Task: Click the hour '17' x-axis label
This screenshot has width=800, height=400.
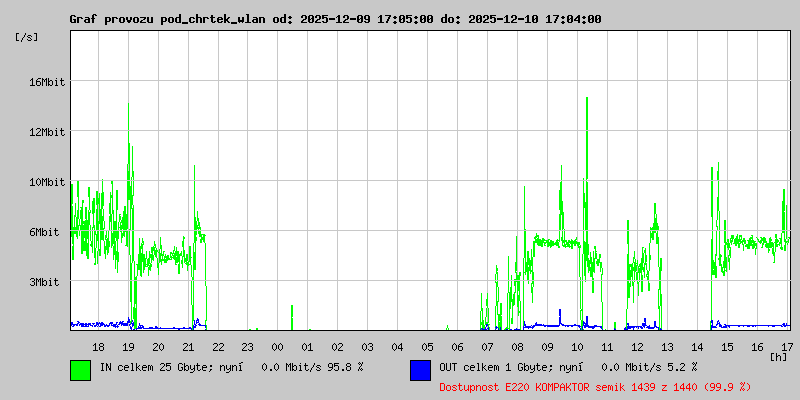Action: click(787, 347)
